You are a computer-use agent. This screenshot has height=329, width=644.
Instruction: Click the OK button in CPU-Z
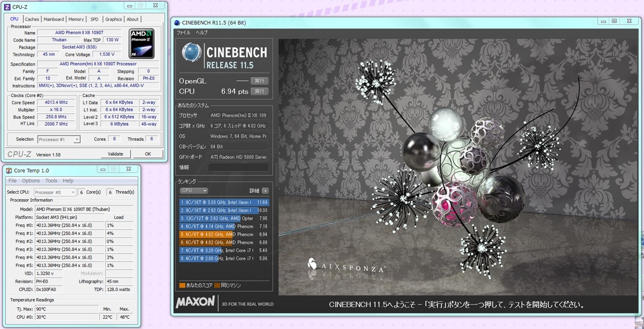[x=148, y=154]
